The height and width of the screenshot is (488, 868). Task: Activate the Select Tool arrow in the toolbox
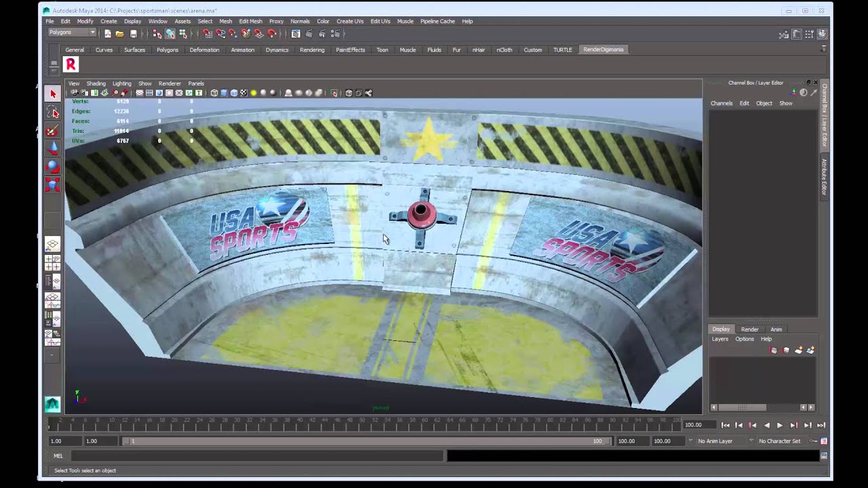52,94
